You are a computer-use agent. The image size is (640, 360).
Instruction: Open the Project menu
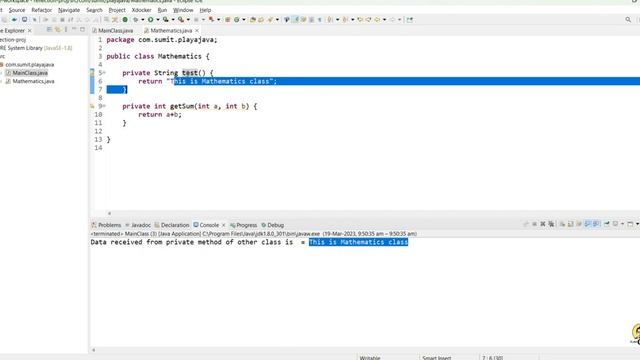117,10
